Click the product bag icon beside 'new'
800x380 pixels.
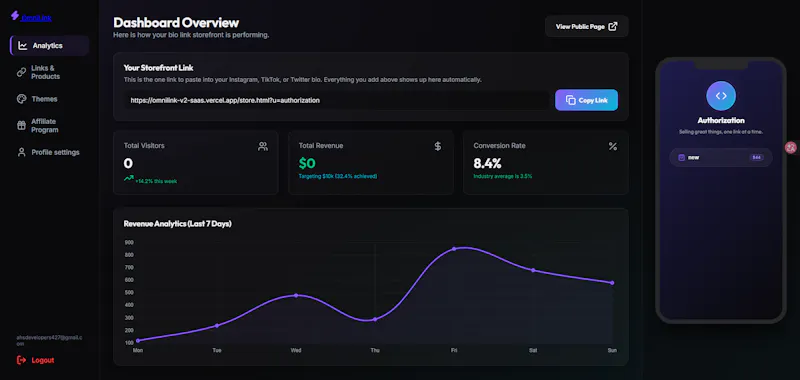681,158
